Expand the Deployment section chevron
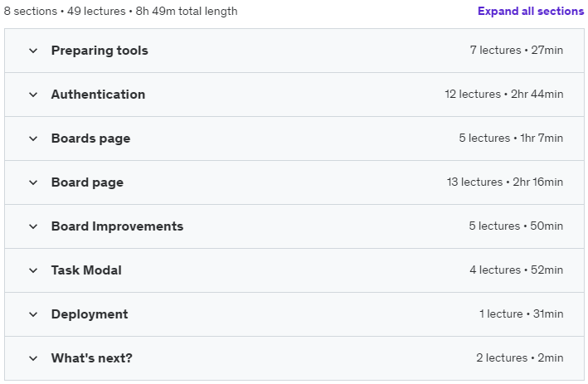 (33, 314)
